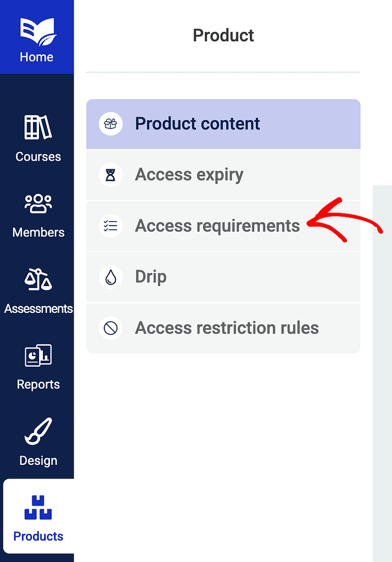
Task: Open the Access restriction rules label
Action: click(227, 328)
